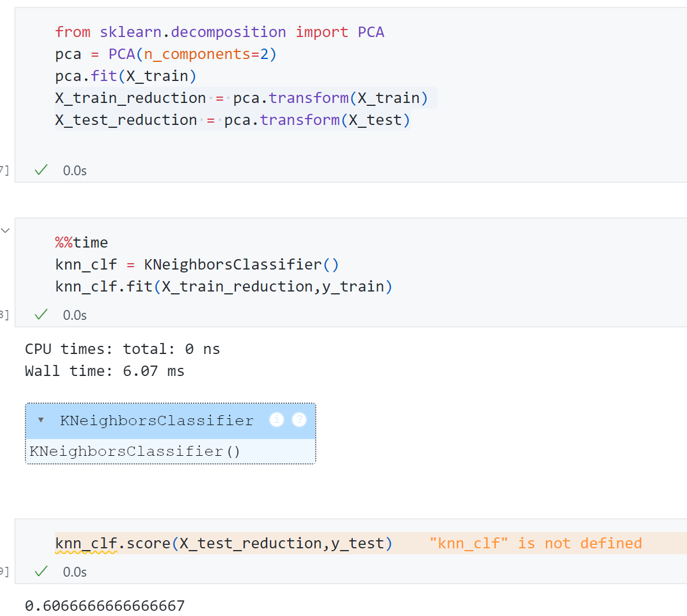
Task: Click the "knn_clf" is not defined warning
Action: tap(535, 543)
